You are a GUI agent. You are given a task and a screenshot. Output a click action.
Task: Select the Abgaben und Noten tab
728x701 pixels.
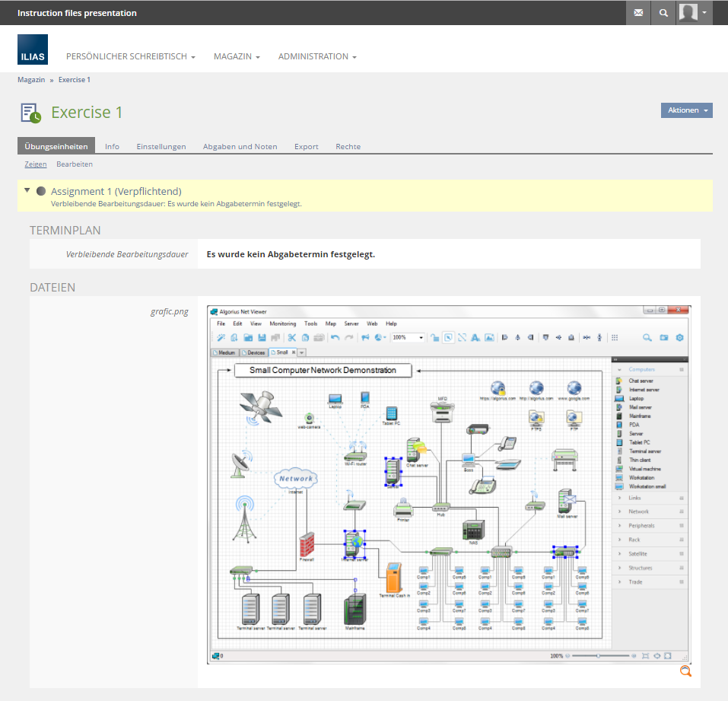pos(240,146)
